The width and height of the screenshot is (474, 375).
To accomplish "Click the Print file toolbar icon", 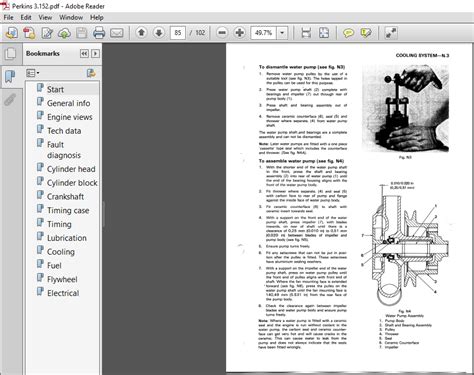I will click(99, 33).
